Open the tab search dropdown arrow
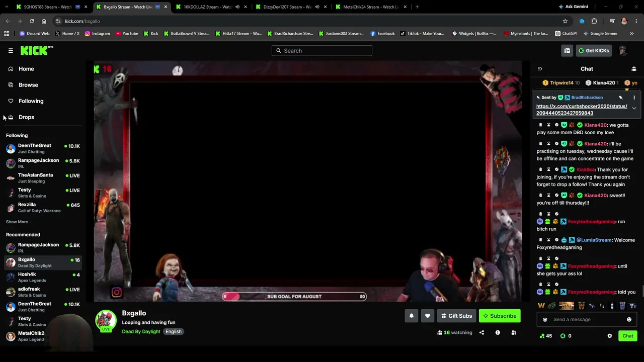 point(7,7)
